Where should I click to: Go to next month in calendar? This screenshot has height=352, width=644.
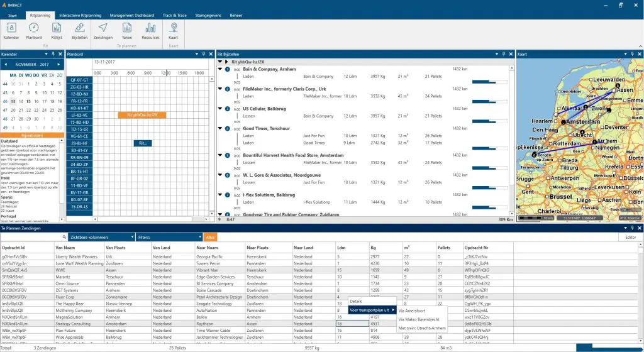58,64
